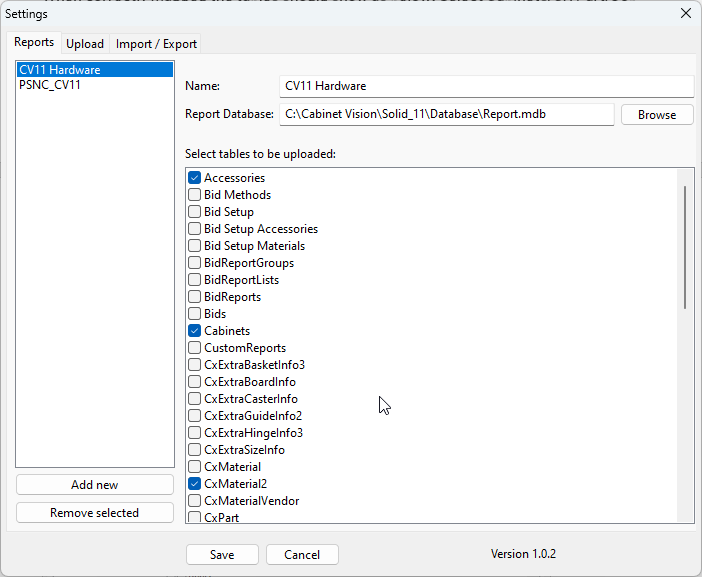The image size is (702, 577).
Task: Click the Add new button
Action: 95,485
